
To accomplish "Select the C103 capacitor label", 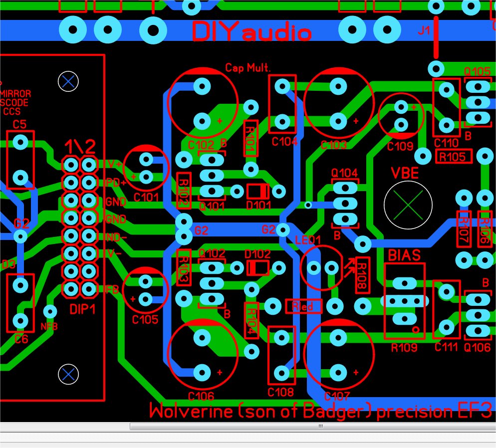I will (x=333, y=145).
